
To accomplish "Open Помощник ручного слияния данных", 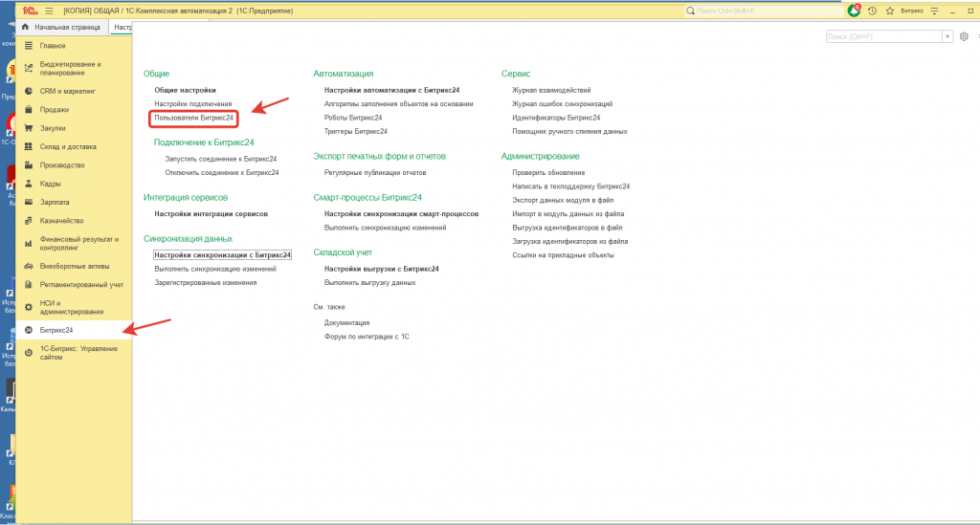I will click(570, 131).
